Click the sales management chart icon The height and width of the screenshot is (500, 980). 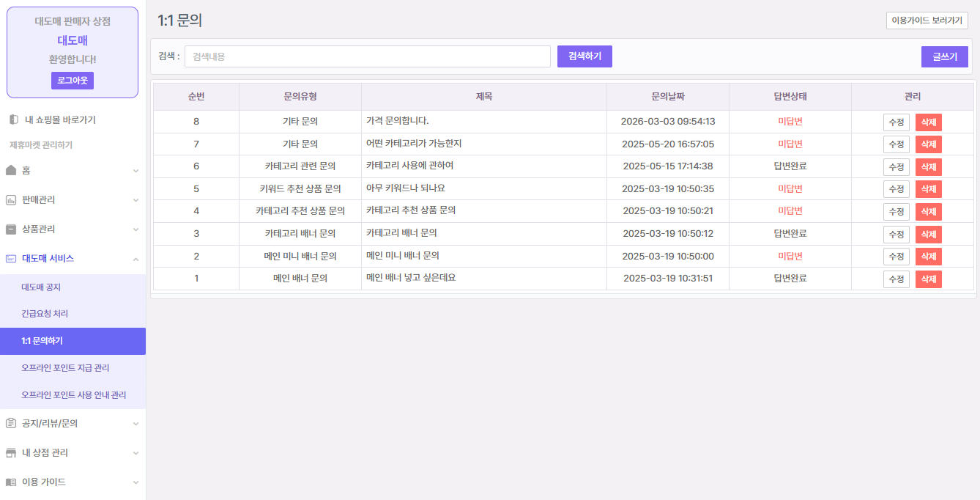click(x=11, y=200)
